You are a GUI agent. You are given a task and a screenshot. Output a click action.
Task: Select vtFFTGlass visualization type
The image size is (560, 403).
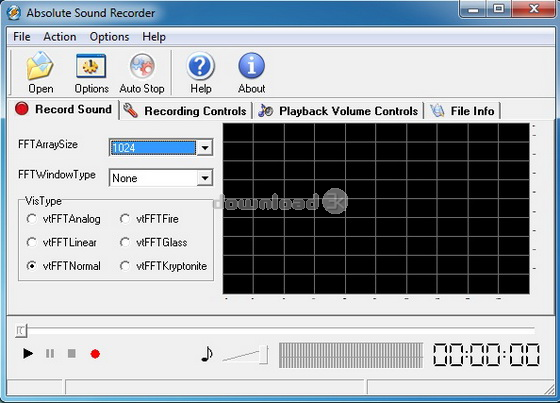[125, 242]
